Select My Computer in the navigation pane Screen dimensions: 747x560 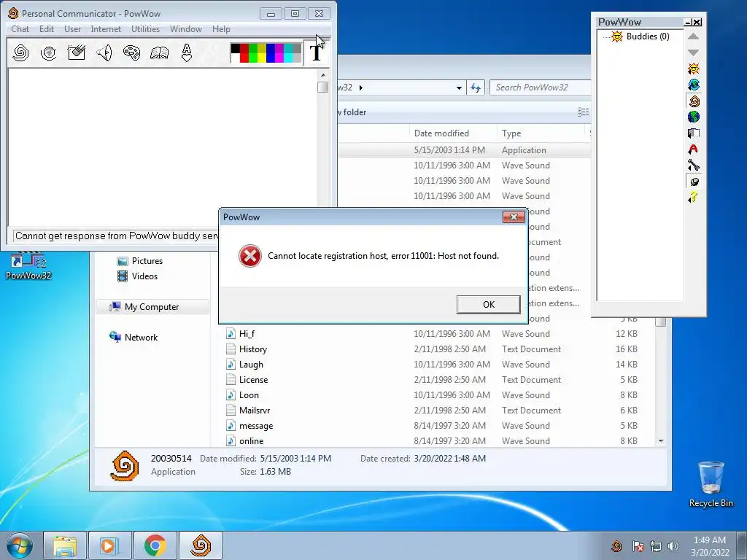tap(152, 307)
